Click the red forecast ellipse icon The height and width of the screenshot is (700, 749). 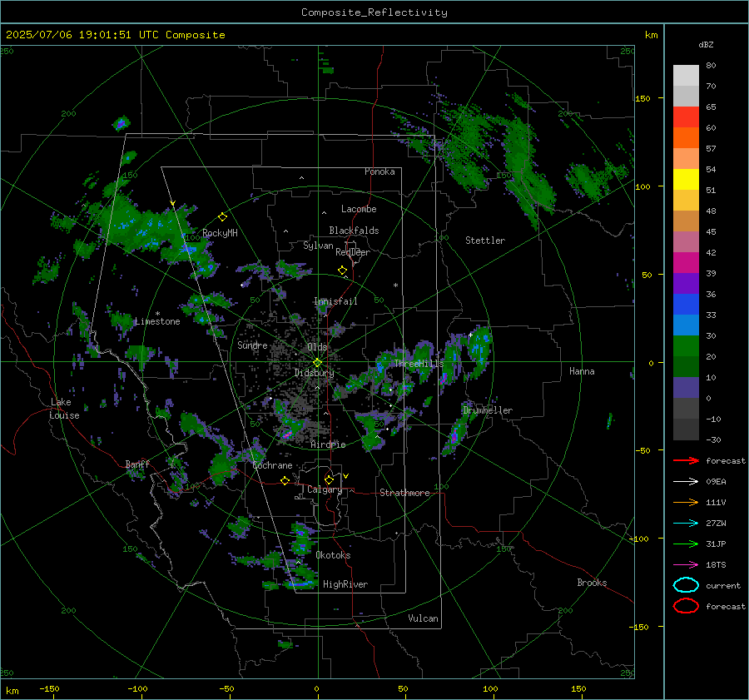pos(686,606)
